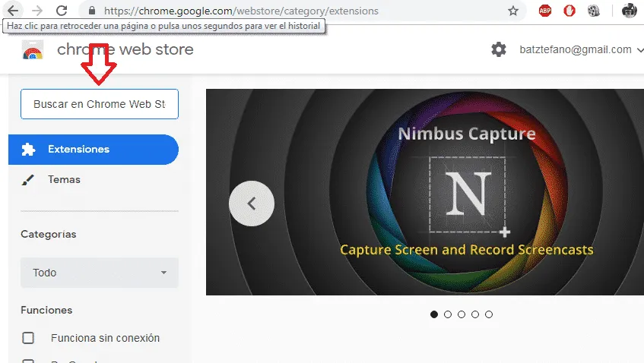Click the Categorías heading
This screenshot has width=644, height=363.
pyautogui.click(x=49, y=234)
